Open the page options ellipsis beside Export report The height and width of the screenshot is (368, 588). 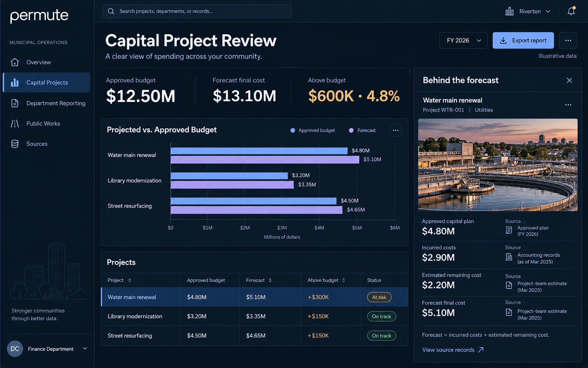(568, 40)
